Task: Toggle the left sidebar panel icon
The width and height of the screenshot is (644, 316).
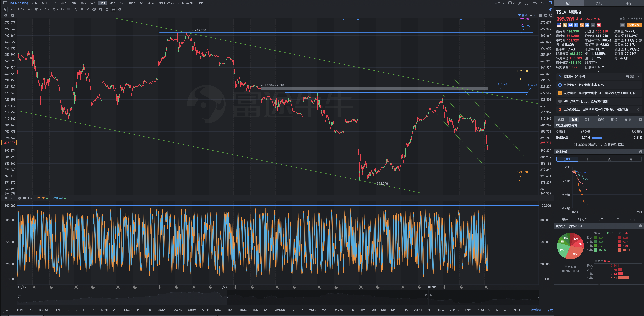Action: coord(5,3)
